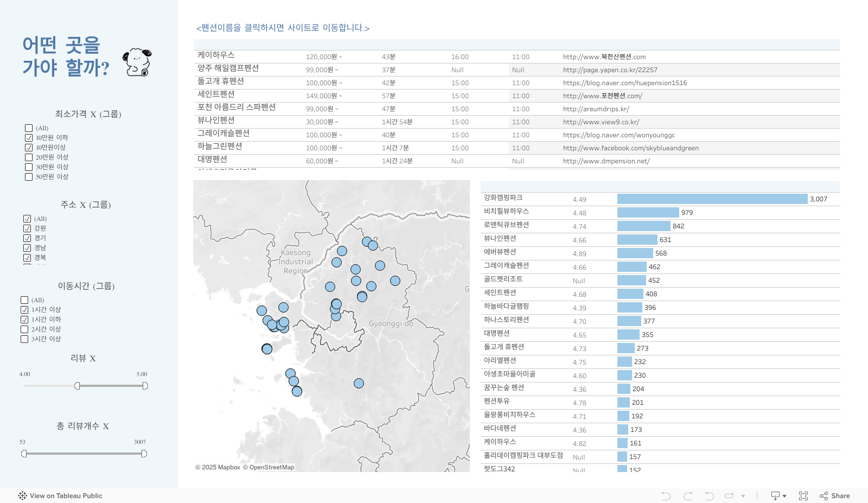This screenshot has height=503, width=868.
Task: Click the 비치힐뷰하우스 review count bar
Action: [648, 213]
